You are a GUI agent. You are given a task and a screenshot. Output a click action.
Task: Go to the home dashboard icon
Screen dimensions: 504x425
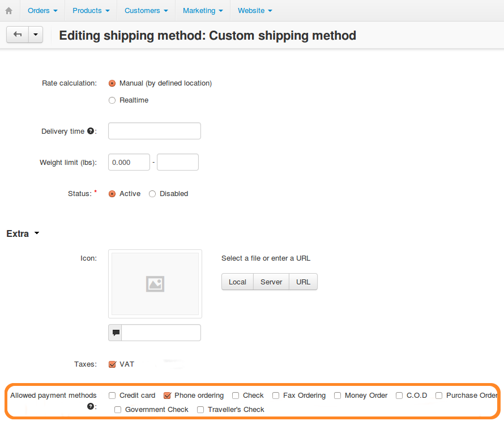pos(9,11)
